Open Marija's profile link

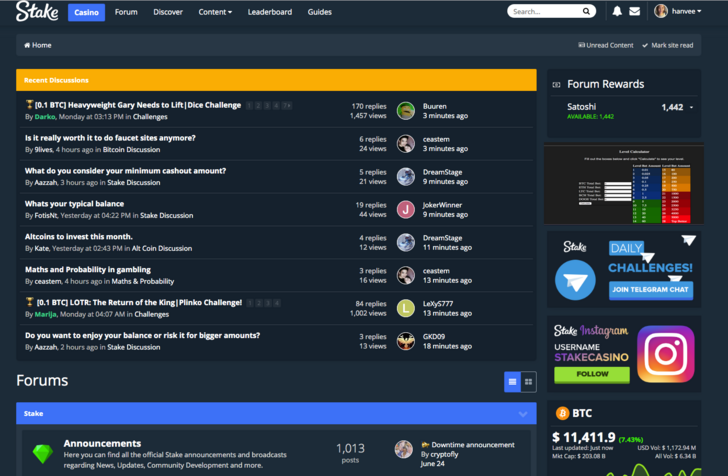point(46,314)
